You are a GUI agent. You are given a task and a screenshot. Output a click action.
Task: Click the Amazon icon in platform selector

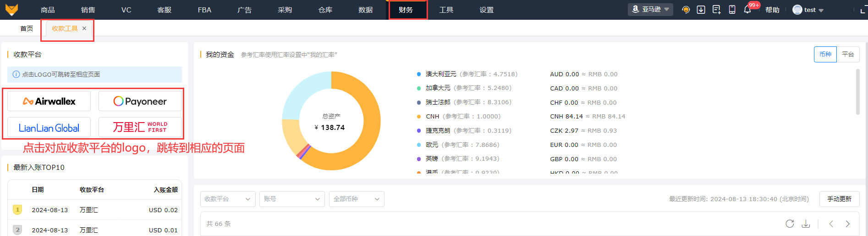coord(636,9)
